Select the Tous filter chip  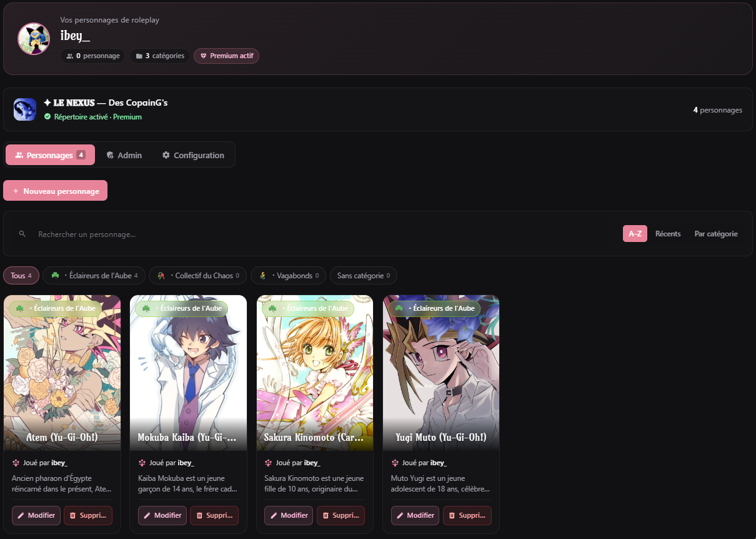[x=21, y=276]
